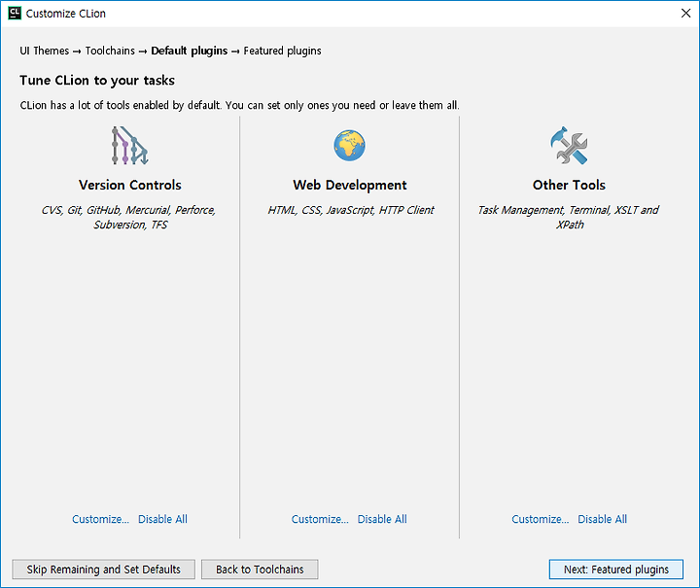Viewport: 700px width, 588px height.
Task: Click the Version Controls branch icon
Action: [130, 146]
